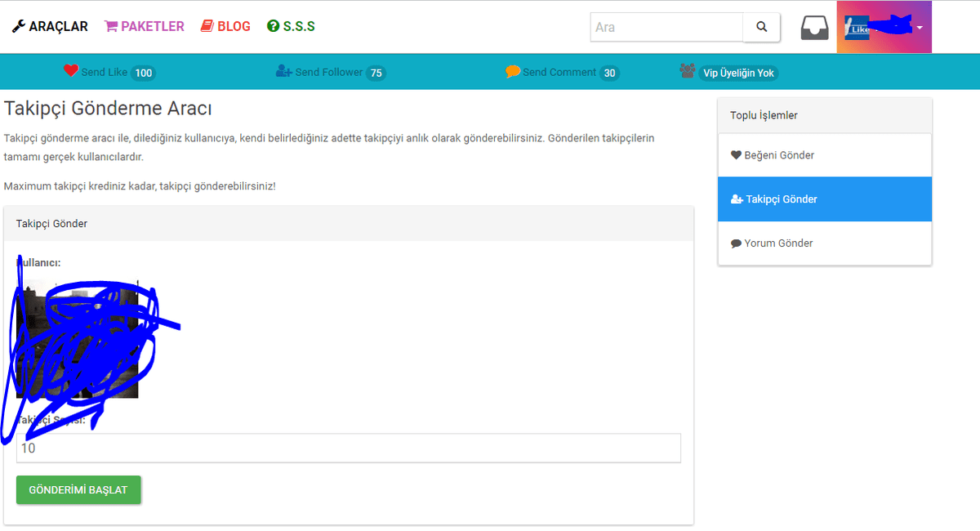
Task: Click the follower count input field
Action: [x=348, y=448]
